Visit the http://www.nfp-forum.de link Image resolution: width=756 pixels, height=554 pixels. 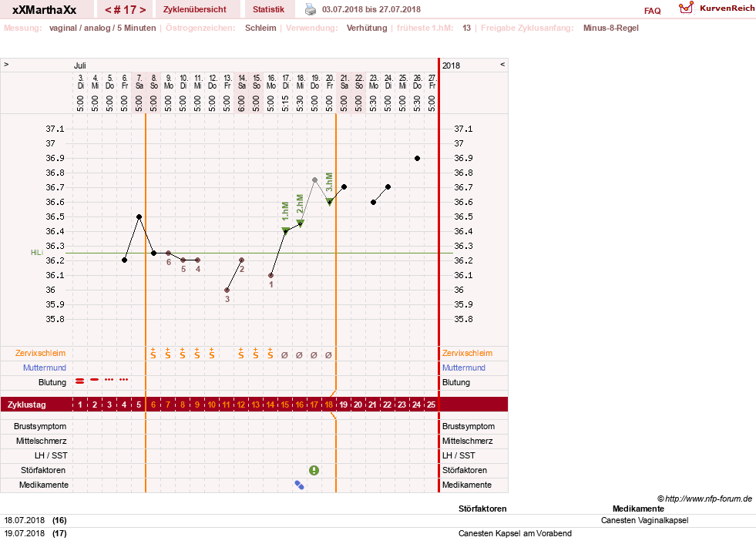click(708, 499)
